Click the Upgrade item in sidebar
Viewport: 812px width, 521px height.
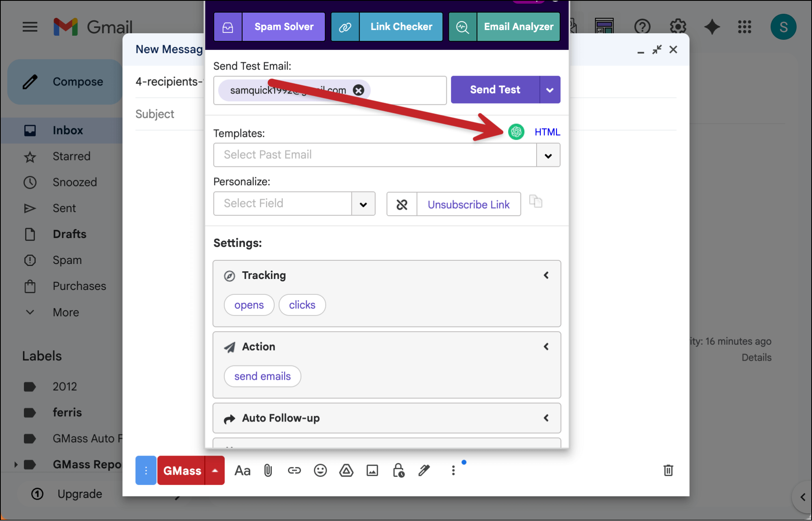[x=80, y=494]
